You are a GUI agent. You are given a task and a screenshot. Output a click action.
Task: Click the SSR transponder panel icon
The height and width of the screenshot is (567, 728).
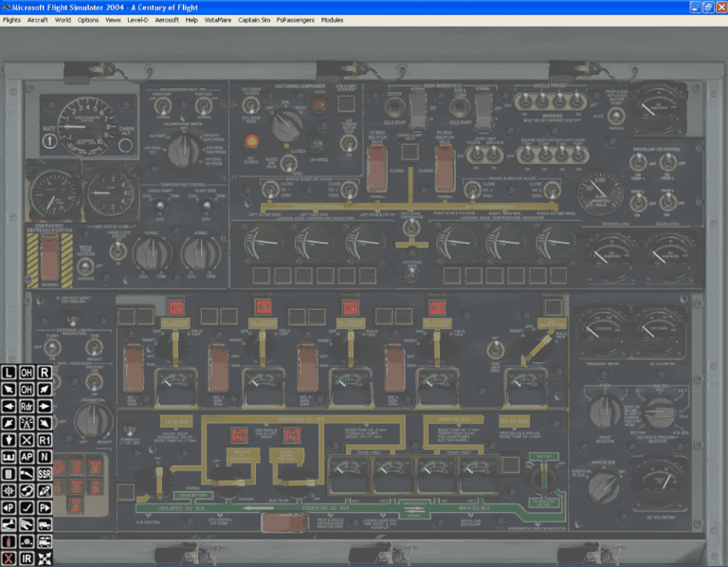(44, 473)
